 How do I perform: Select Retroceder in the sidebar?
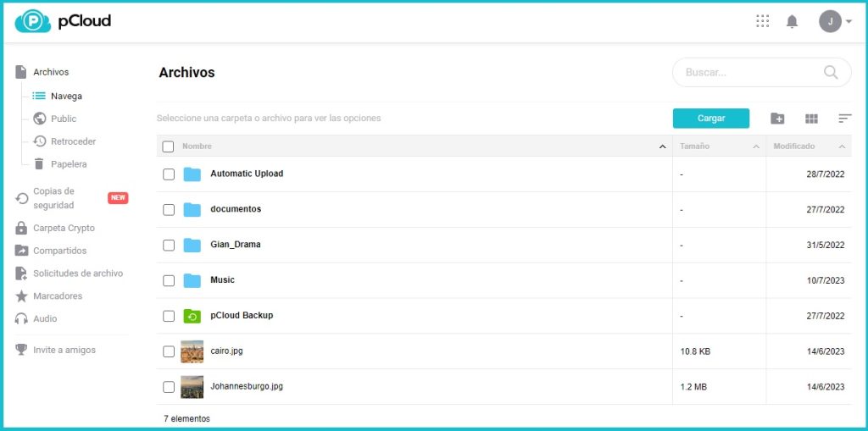tap(74, 141)
